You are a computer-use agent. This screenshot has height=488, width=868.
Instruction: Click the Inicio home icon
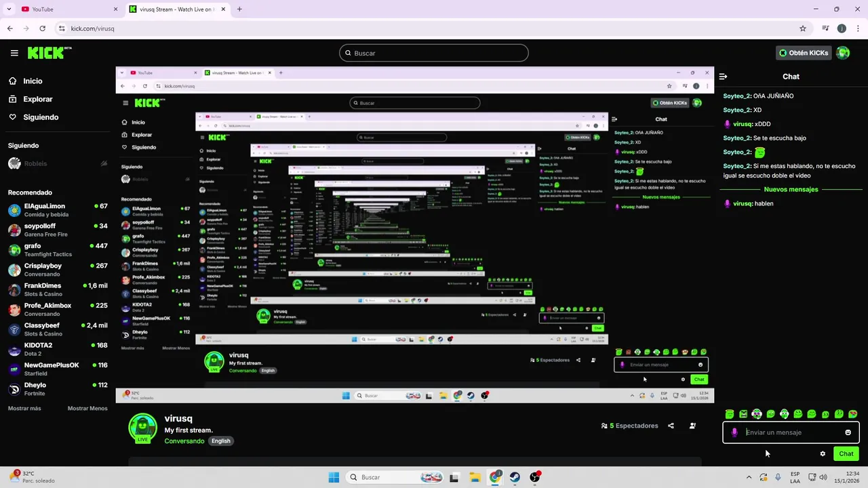[13, 81]
